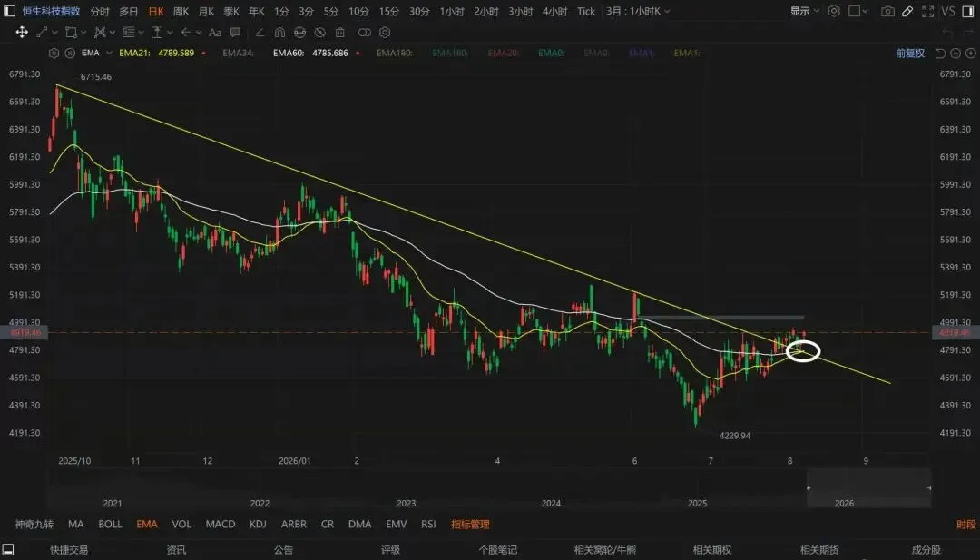Zoom in chart with plus circle icon
The width and height of the screenshot is (980, 560).
(970, 54)
